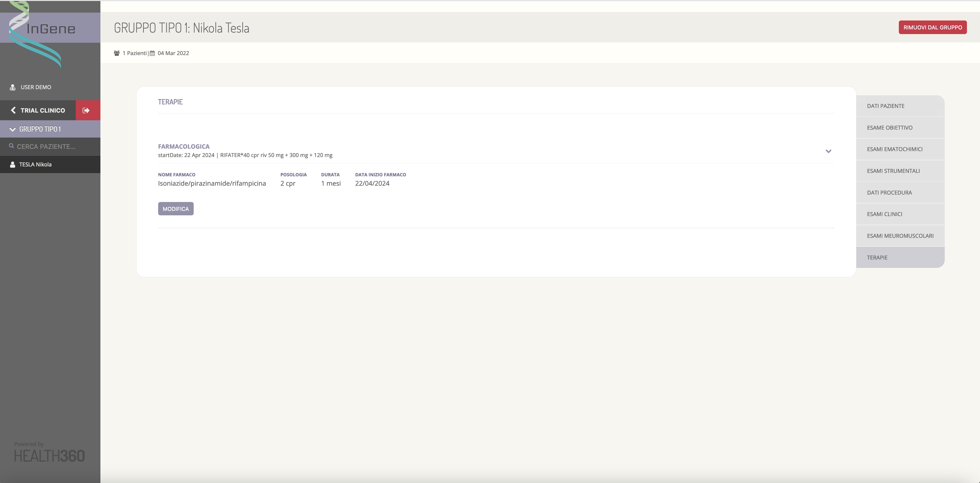Select the TERAPIE side tab

900,257
